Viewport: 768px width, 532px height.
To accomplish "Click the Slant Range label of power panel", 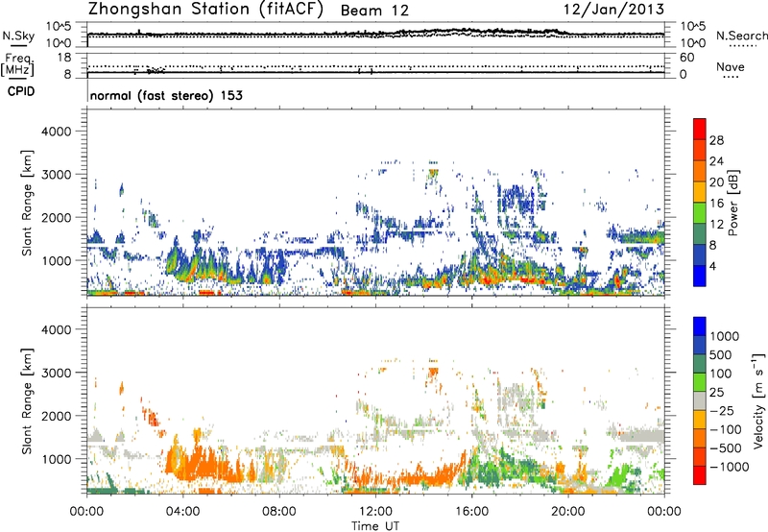I will click(x=27, y=203).
